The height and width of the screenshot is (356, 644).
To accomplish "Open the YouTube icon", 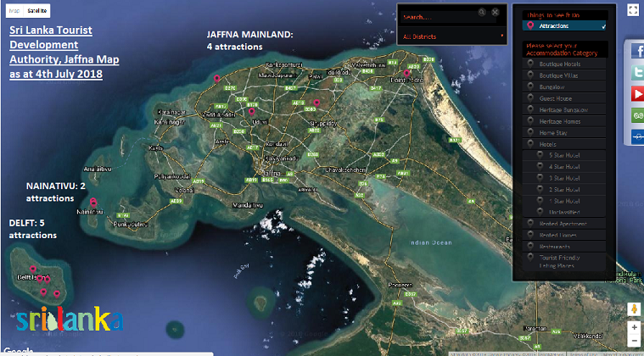I will point(636,93).
